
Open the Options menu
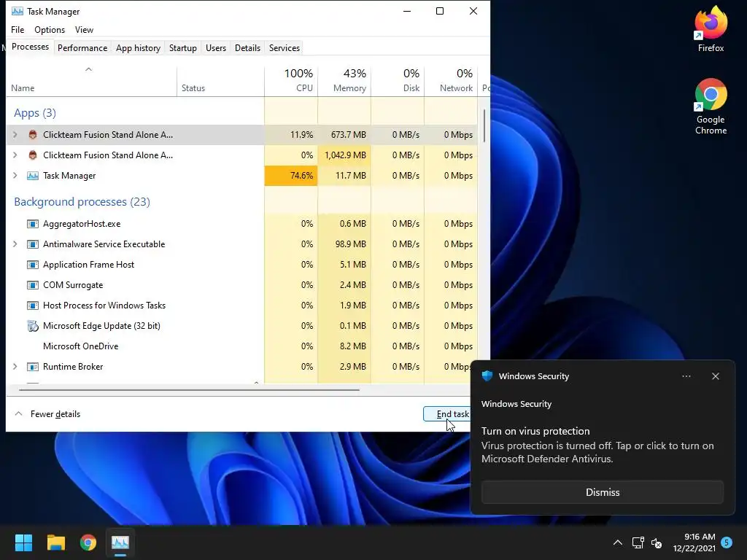point(50,29)
